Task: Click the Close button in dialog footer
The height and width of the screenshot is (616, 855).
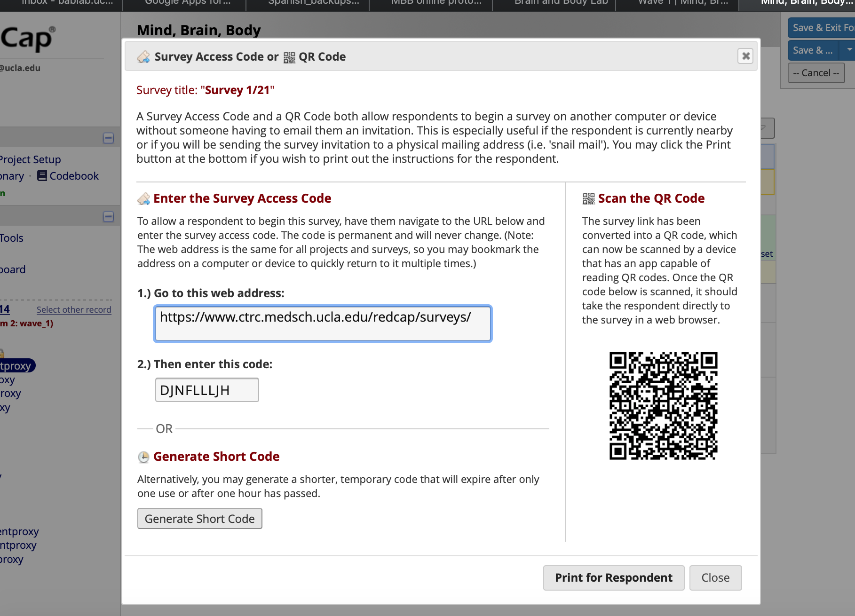Action: pos(715,577)
